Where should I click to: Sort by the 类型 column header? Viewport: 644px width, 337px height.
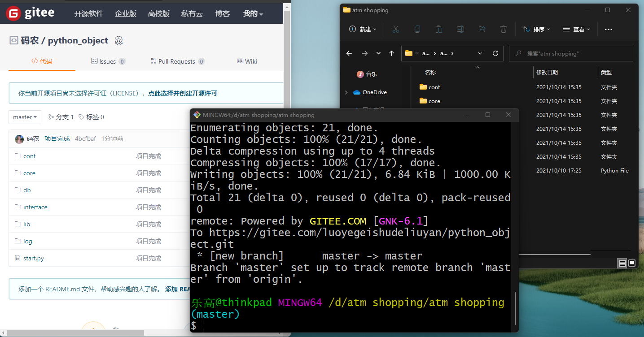(x=606, y=72)
